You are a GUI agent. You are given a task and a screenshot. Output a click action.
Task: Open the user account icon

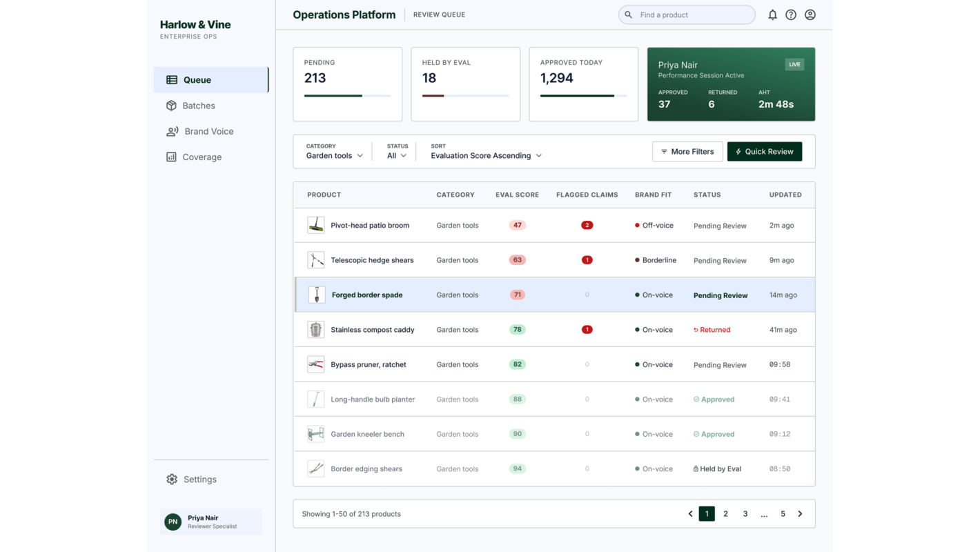point(810,14)
